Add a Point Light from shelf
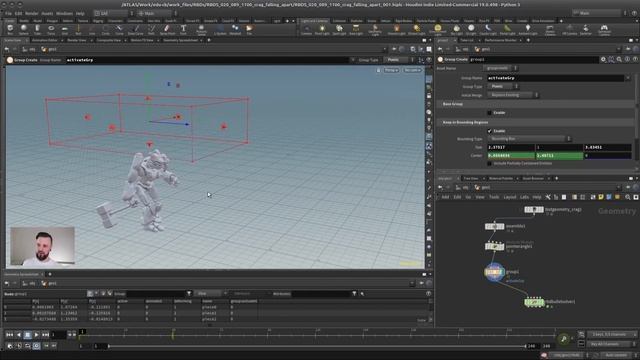The height and width of the screenshot is (360, 640). (x=322, y=29)
